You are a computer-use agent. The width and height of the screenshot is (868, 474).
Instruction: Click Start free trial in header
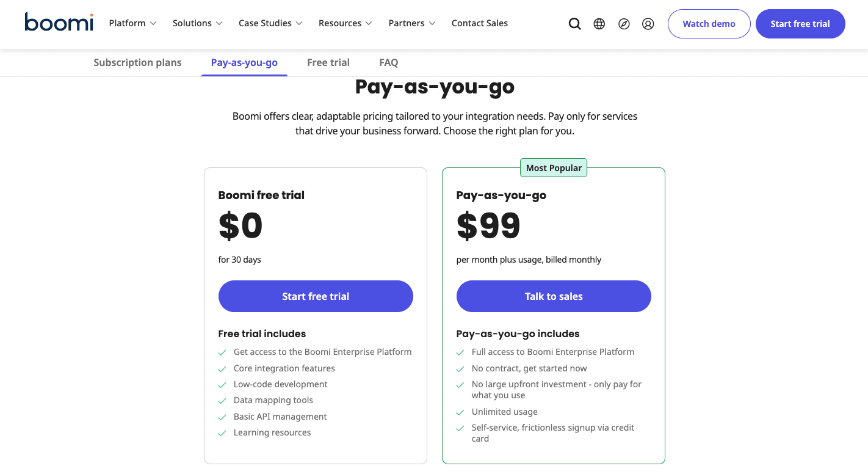click(x=800, y=24)
